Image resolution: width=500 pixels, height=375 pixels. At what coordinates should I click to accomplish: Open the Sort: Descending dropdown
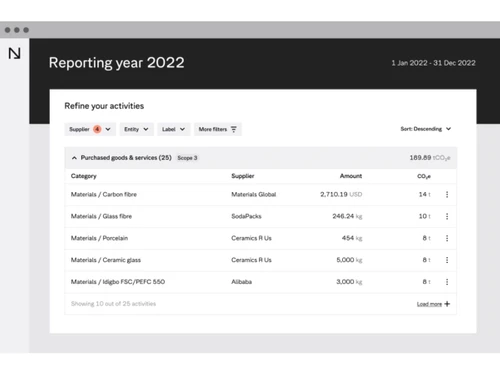426,129
